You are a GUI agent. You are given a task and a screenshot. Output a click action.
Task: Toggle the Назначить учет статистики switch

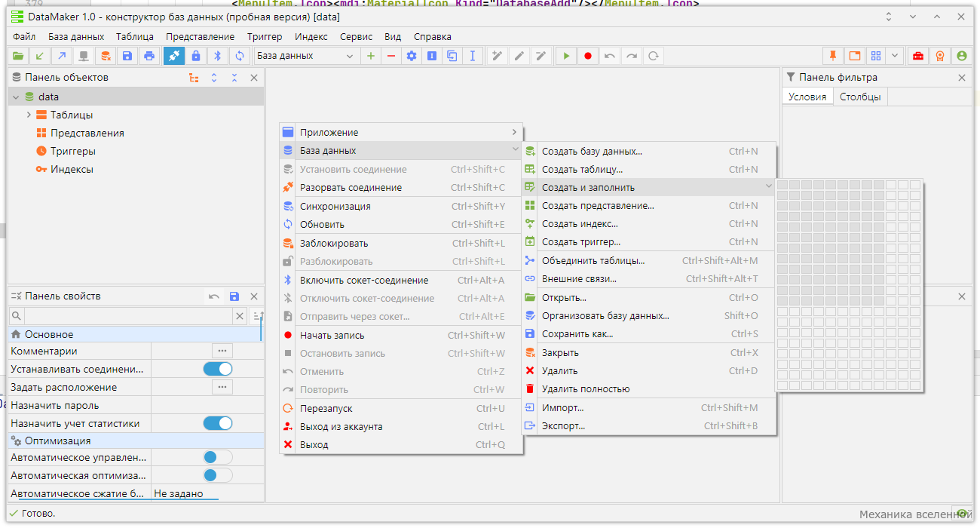pos(218,423)
